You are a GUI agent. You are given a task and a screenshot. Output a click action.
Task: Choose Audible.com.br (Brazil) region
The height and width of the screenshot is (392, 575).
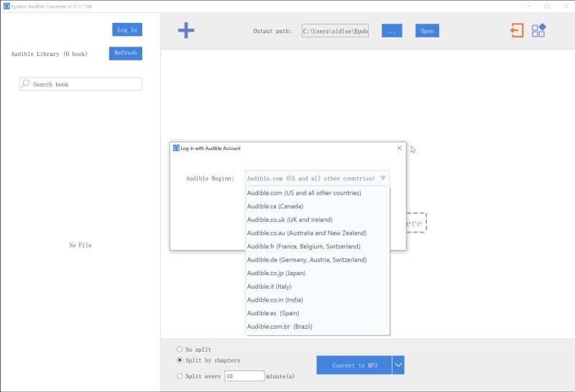point(318,327)
